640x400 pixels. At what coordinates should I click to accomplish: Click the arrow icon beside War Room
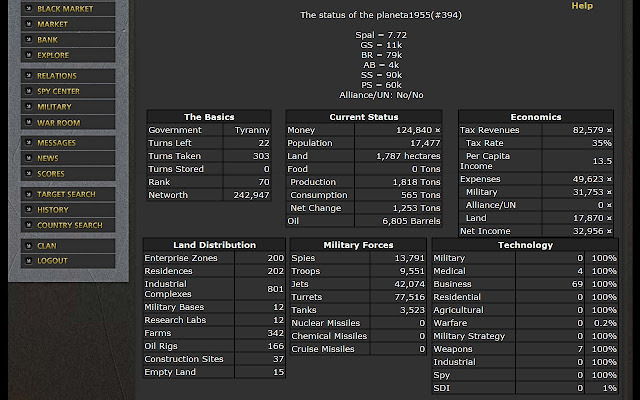point(29,122)
